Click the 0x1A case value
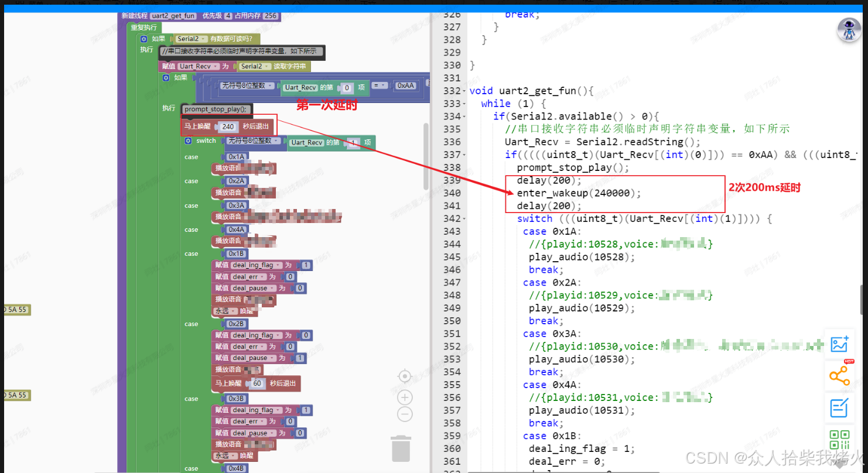This screenshot has height=473, width=868. click(237, 157)
